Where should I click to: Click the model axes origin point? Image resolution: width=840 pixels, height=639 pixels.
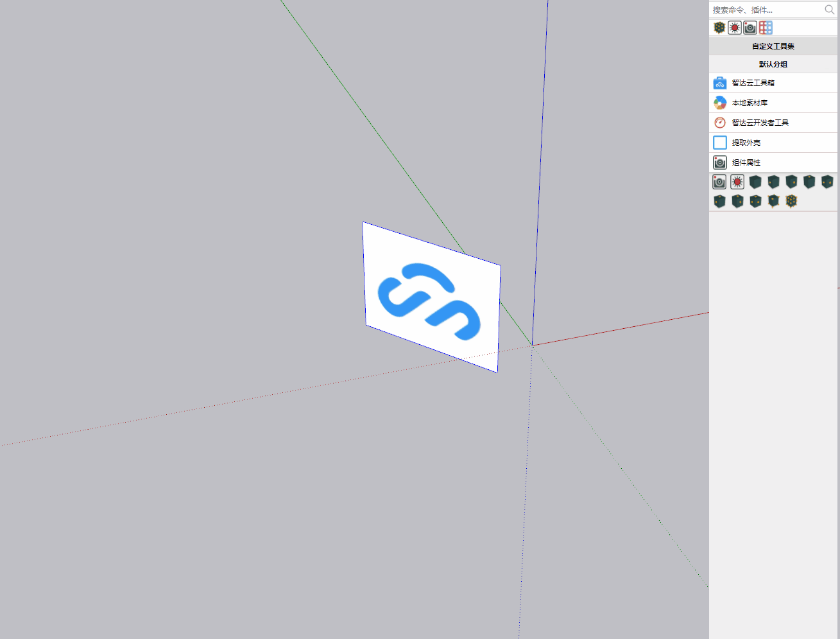pyautogui.click(x=532, y=346)
